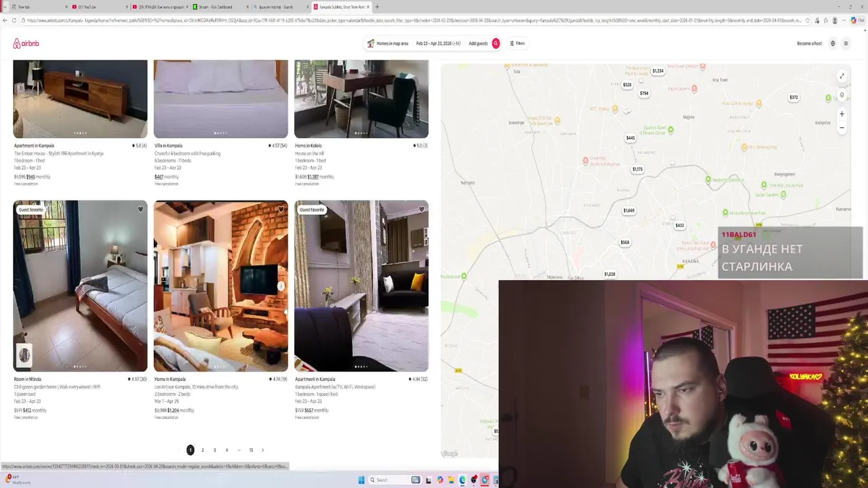
Task: Bookmark this page with star icon
Action: 808,20
